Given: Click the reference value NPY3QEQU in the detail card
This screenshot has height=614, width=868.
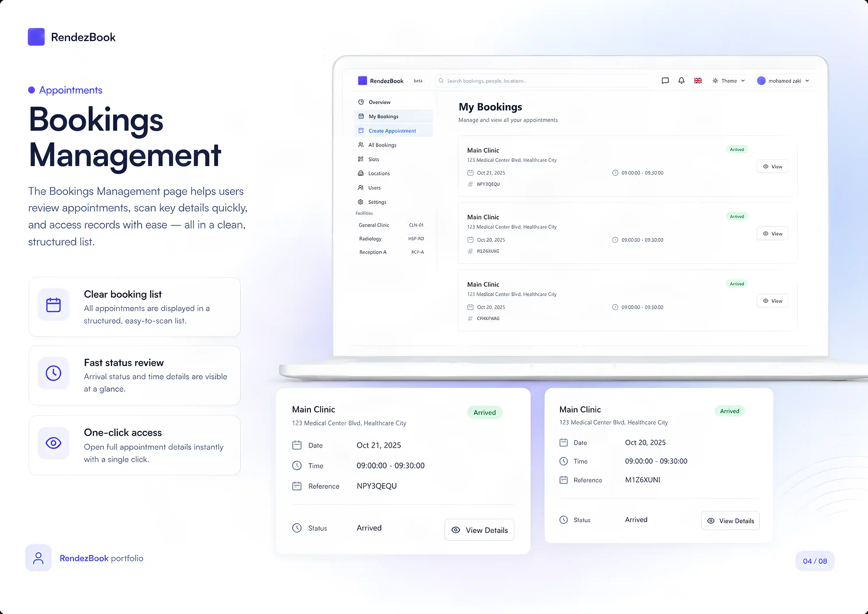Looking at the screenshot, I should click(x=377, y=486).
